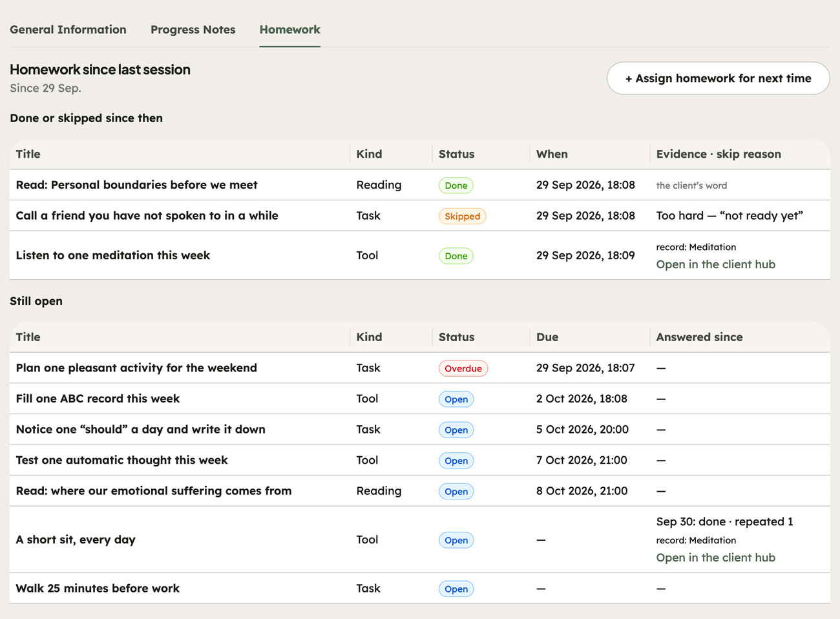
Task: Click Assign homework for next time
Action: (718, 78)
